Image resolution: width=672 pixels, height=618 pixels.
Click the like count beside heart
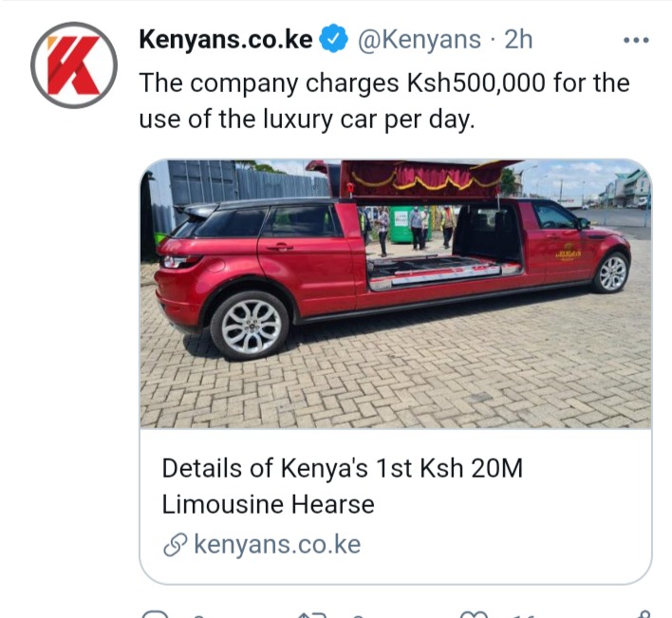pyautogui.click(x=524, y=615)
